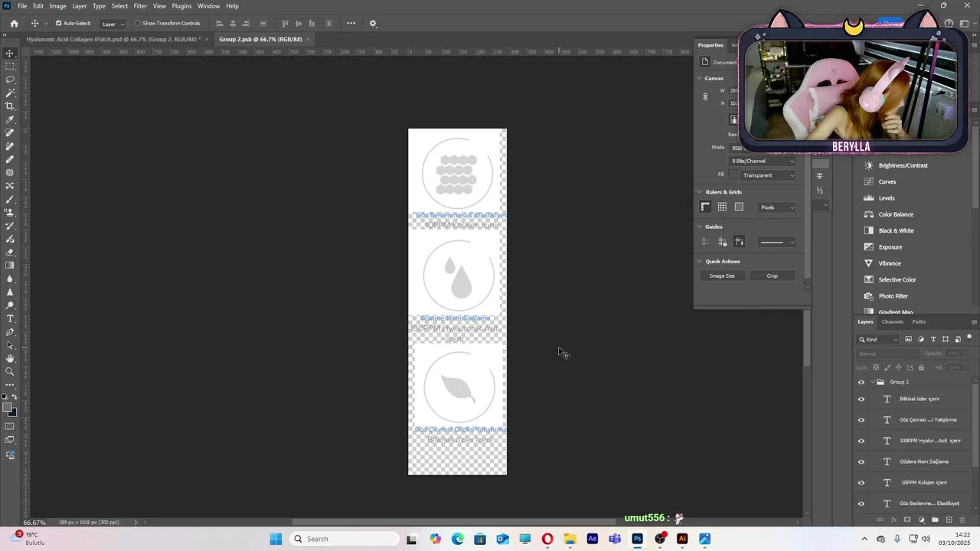The height and width of the screenshot is (551, 980).
Task: Select the Crop tool in toolbar
Action: (x=10, y=106)
